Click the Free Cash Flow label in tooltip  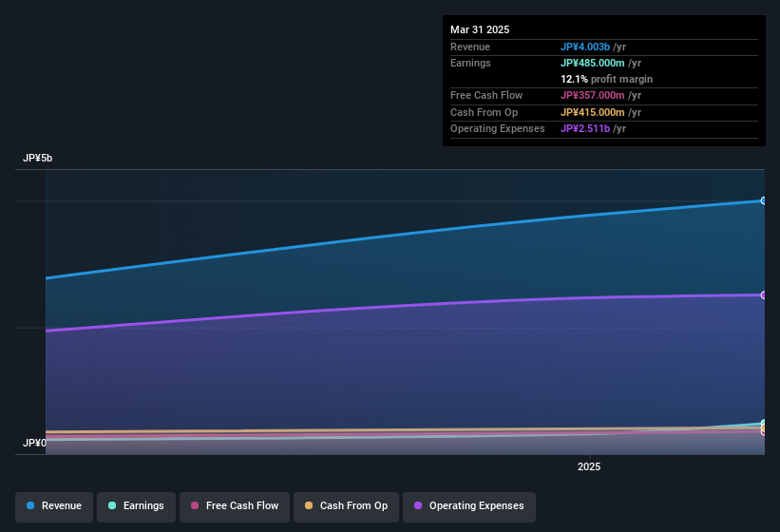click(x=486, y=95)
